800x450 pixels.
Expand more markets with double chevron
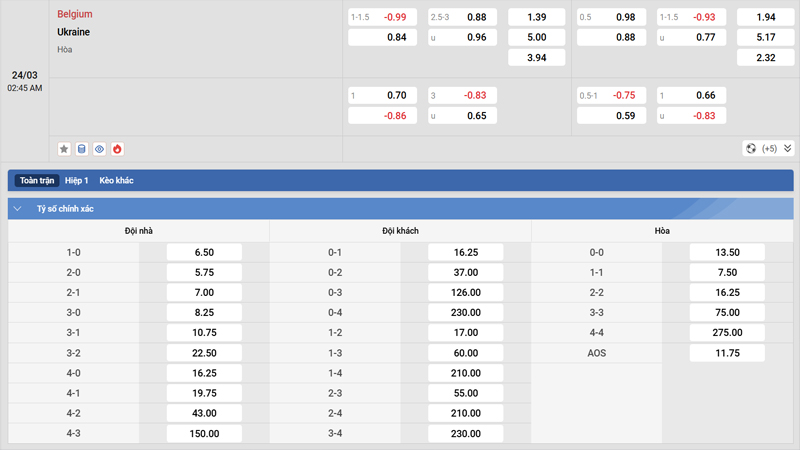[x=787, y=149]
